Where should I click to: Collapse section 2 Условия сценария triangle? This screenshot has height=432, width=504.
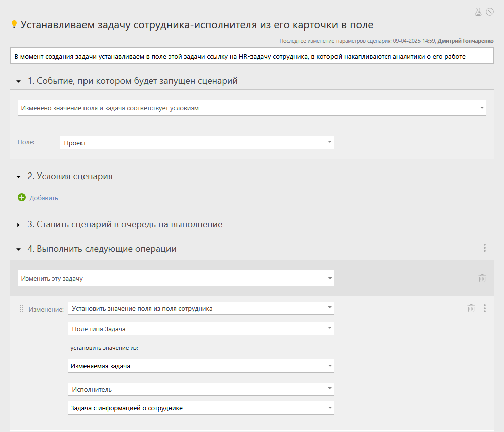point(19,177)
